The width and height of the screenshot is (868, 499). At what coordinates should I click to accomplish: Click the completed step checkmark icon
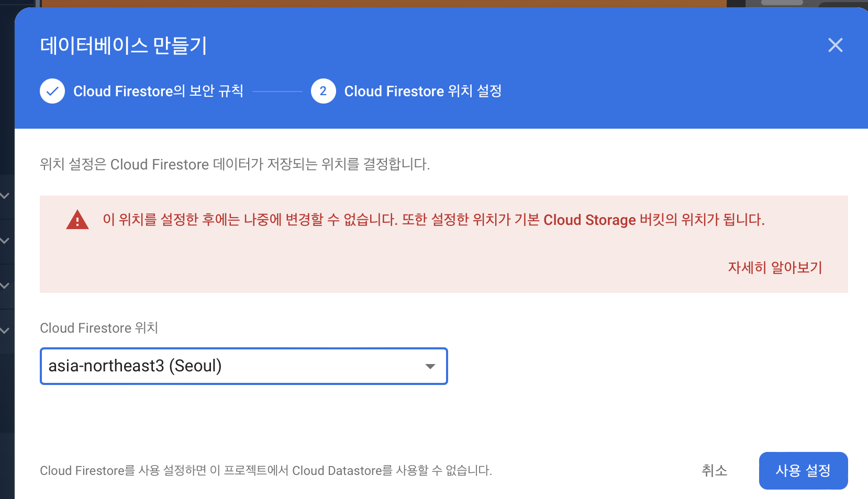52,91
